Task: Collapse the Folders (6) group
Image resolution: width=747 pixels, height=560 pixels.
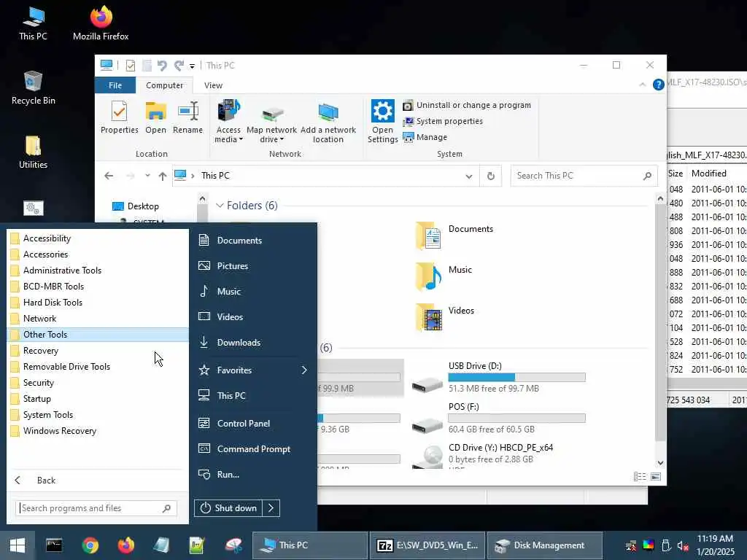Action: [x=220, y=205]
